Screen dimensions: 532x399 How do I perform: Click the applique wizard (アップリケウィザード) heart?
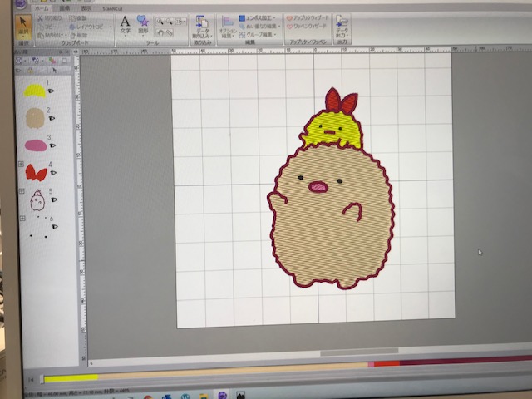point(289,18)
